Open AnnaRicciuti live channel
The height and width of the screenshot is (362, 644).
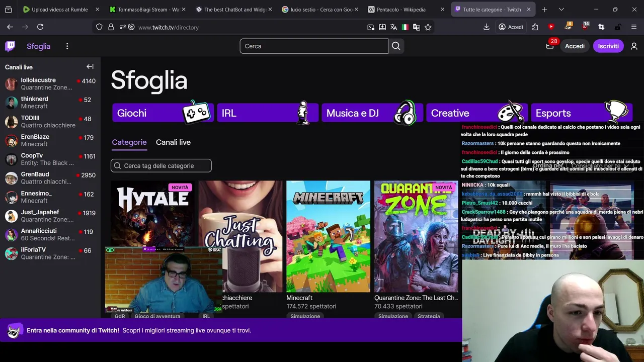50,234
